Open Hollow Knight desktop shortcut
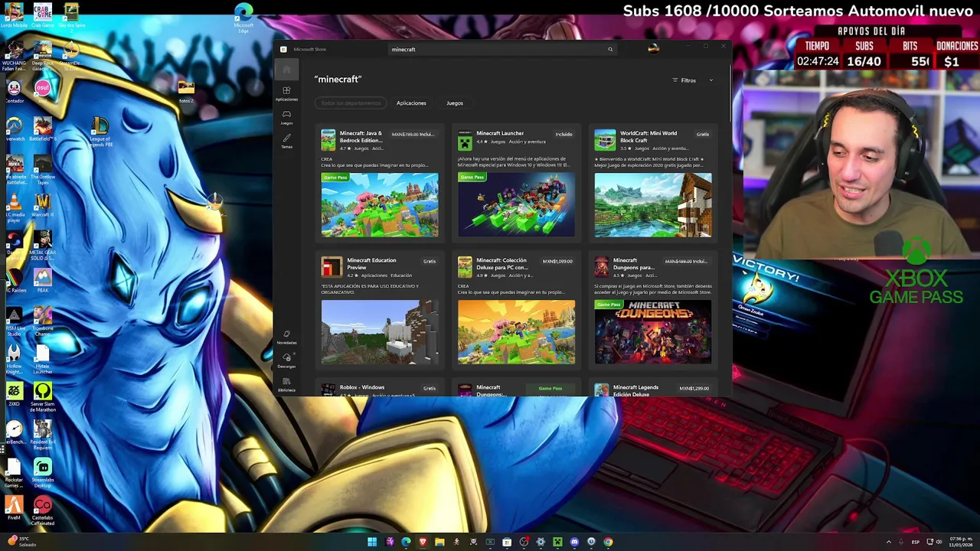The image size is (980, 551). pos(14,360)
